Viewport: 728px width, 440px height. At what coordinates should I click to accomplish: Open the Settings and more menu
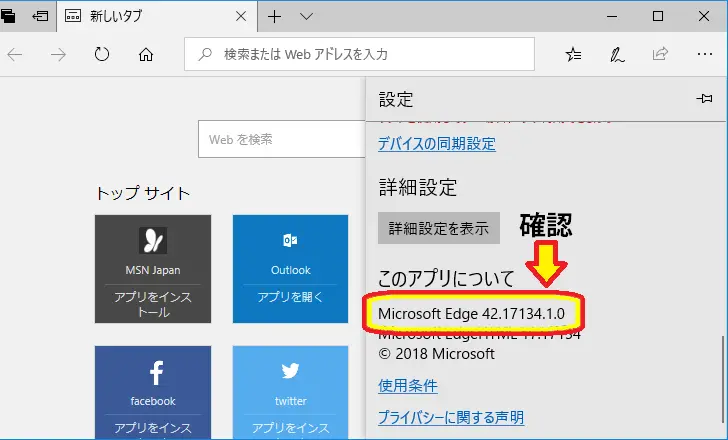(x=704, y=54)
